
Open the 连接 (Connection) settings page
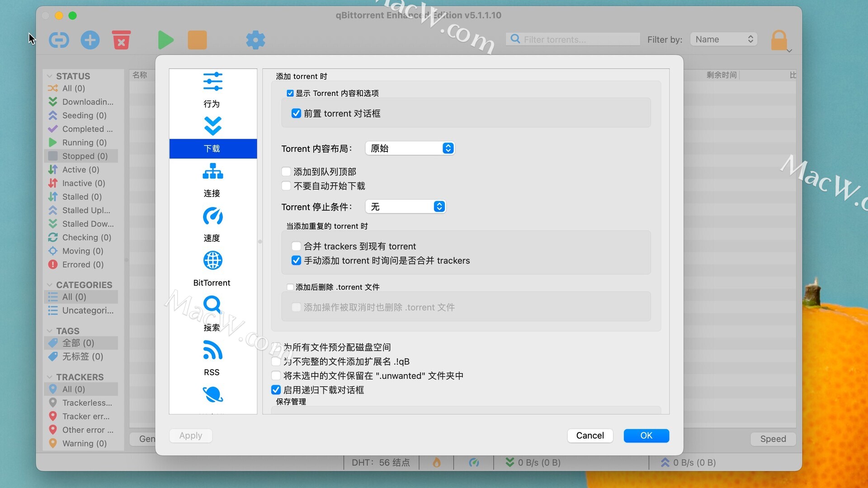[212, 180]
